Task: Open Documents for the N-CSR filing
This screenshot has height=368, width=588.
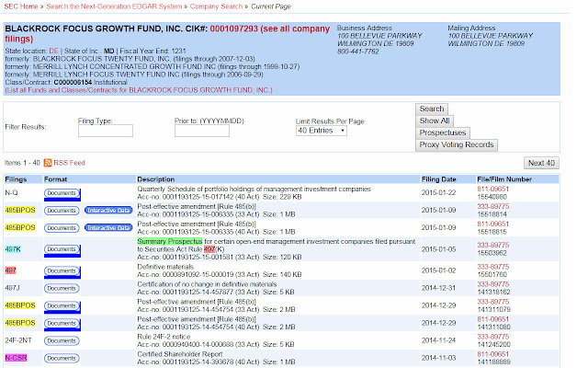Action: tap(62, 358)
